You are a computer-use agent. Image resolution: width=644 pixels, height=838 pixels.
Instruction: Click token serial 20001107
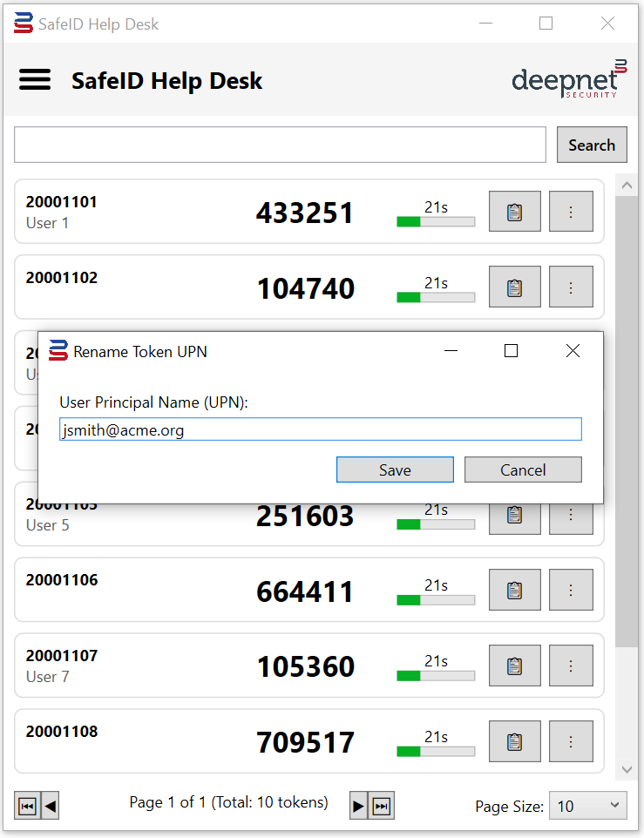(x=62, y=656)
